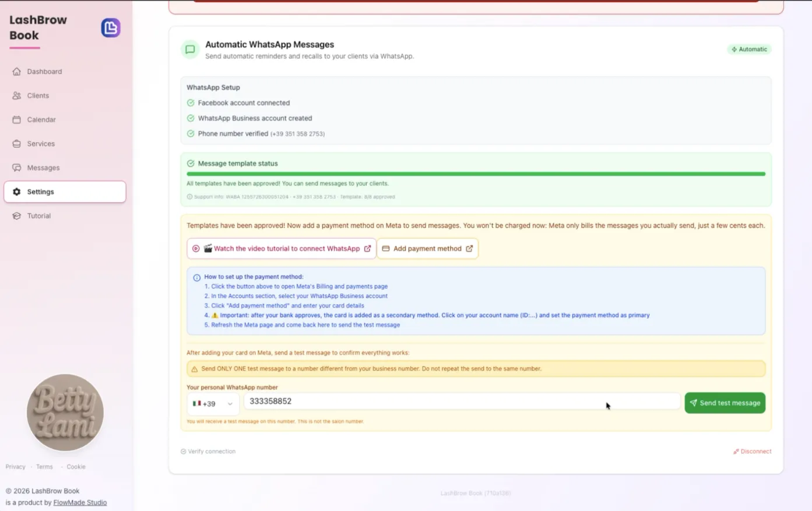
Task: Open the FlowMade Studio link
Action: (80, 502)
